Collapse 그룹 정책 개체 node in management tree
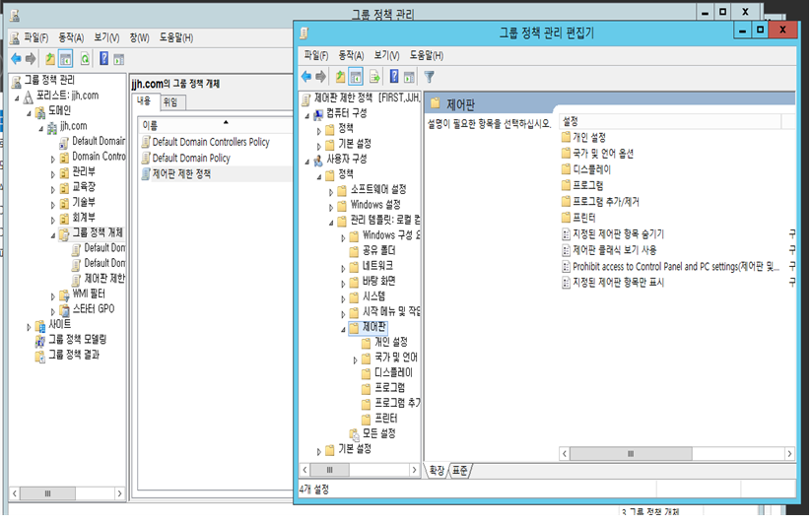Screen dimensions: 812x523 52,235
